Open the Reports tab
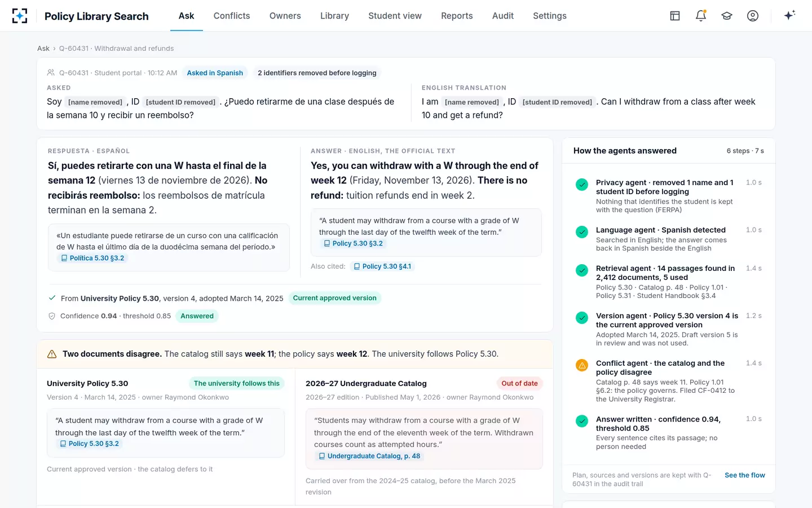 (457, 16)
